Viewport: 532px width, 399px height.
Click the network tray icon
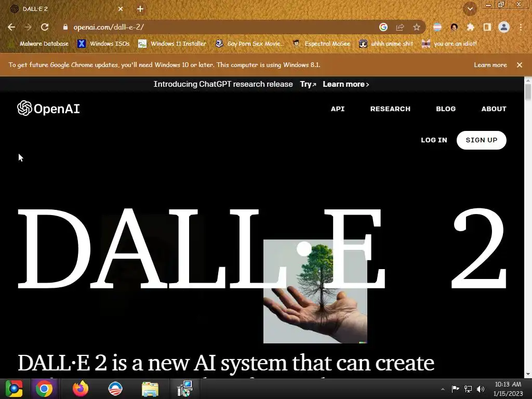click(468, 389)
